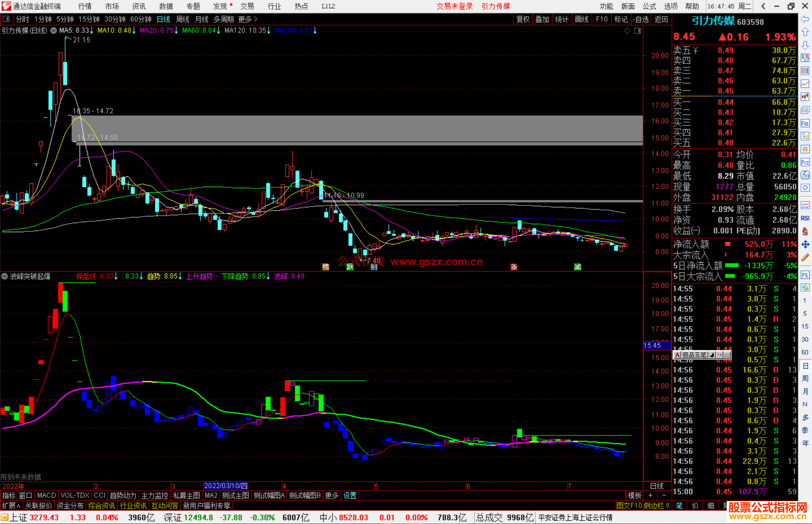Click the small window icon at main chart top-right
Image resolution: width=812 pixels, height=524 pixels.
click(x=638, y=31)
